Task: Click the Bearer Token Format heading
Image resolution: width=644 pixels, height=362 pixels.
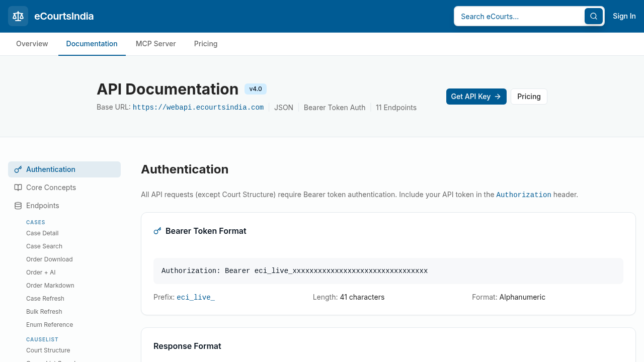Action: point(206,231)
